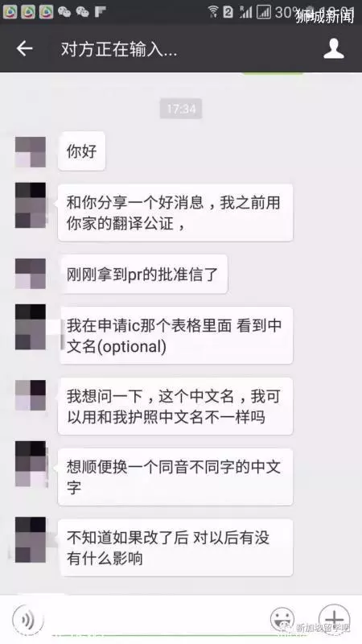Tap the WiFi signal status icon

tap(213, 11)
